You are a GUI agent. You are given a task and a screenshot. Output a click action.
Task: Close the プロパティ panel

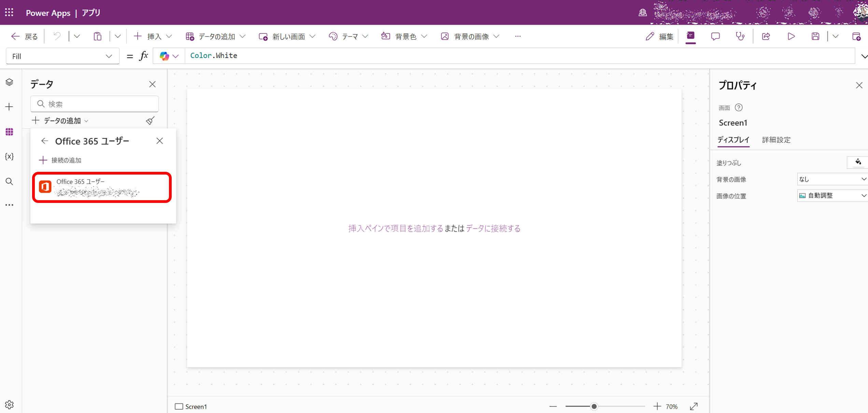[x=859, y=85]
